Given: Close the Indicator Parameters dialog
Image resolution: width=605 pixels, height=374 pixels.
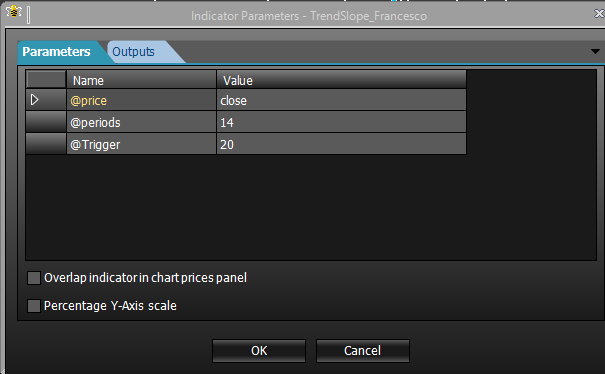Looking at the screenshot, I should pos(599,14).
